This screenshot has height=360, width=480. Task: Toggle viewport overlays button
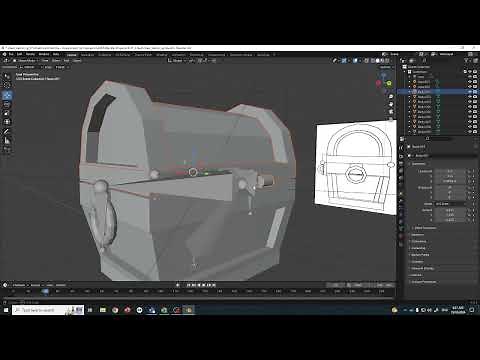[x=356, y=61]
